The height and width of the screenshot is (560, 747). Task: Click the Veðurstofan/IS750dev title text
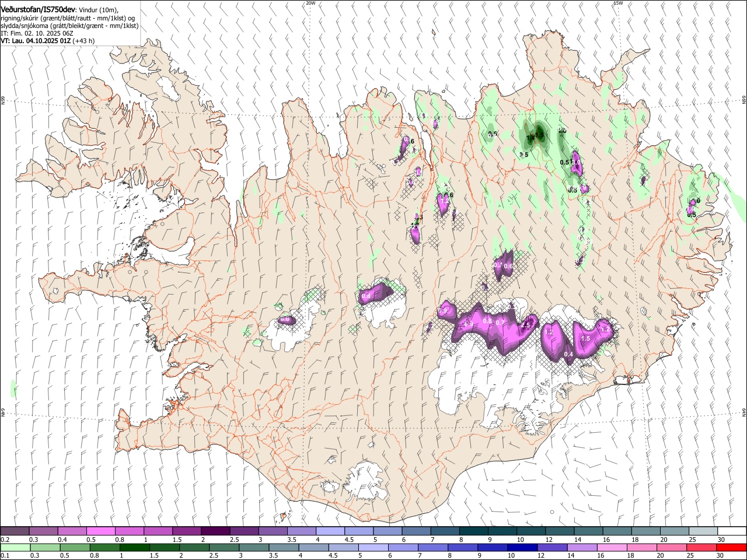(38, 10)
